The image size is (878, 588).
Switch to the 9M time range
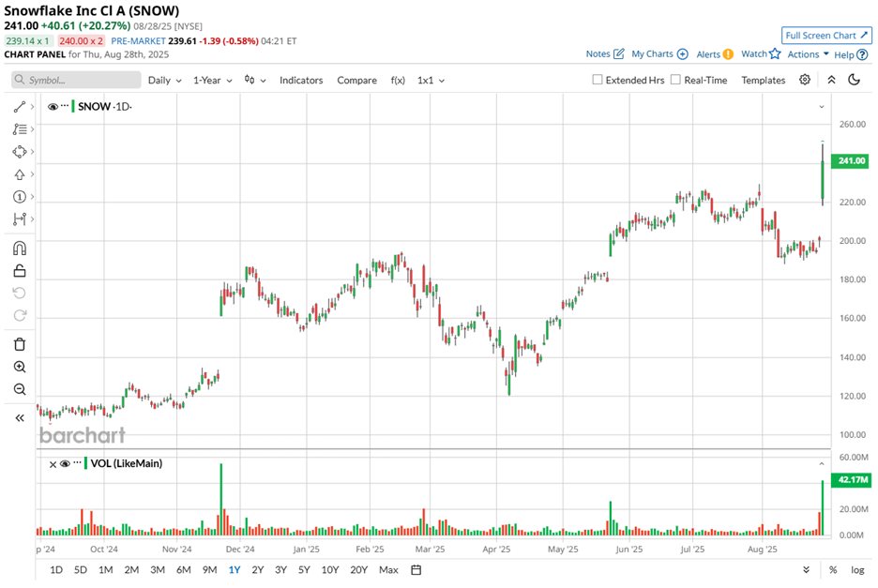209,570
